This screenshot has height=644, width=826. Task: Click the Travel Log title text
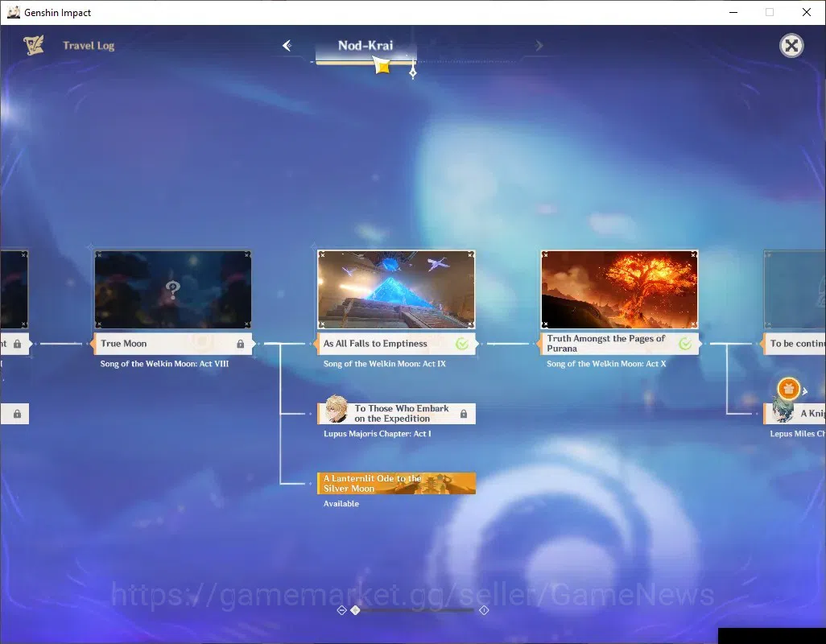pyautogui.click(x=89, y=46)
